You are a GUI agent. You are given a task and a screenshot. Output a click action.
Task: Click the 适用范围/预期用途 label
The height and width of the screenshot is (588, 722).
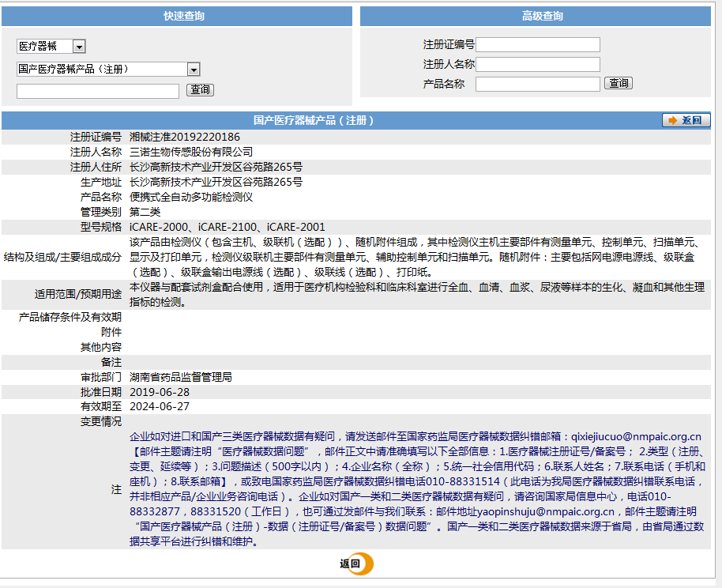tap(78, 295)
